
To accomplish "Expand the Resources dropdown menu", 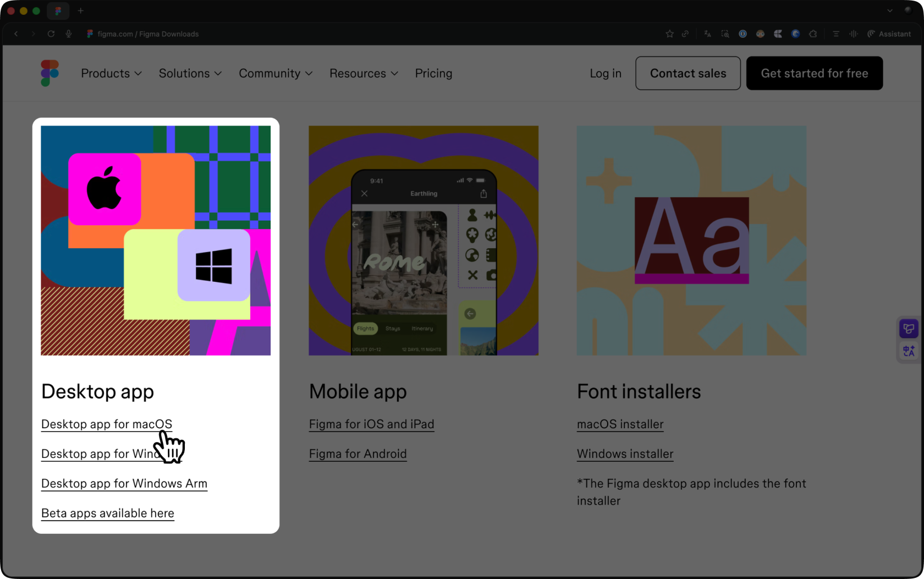I will (364, 73).
